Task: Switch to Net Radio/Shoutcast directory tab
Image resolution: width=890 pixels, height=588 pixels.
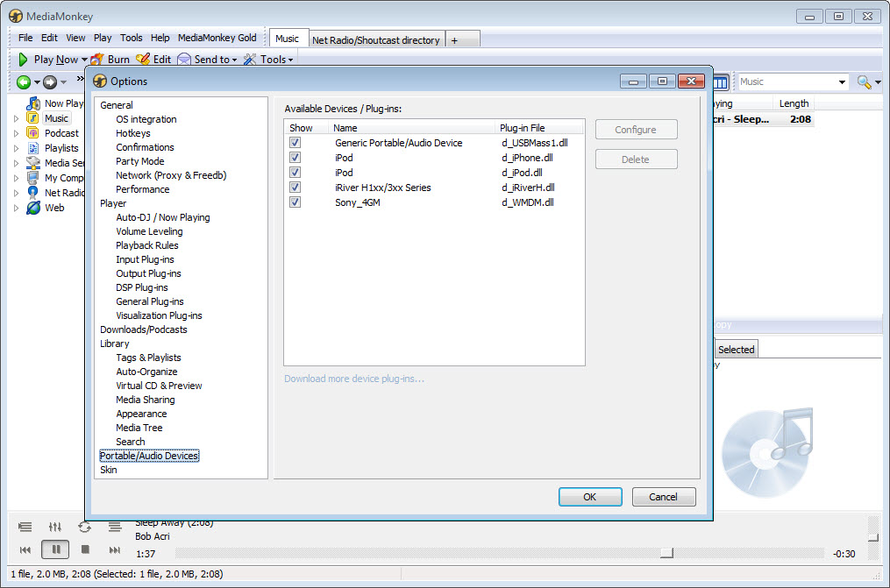Action: pyautogui.click(x=376, y=39)
